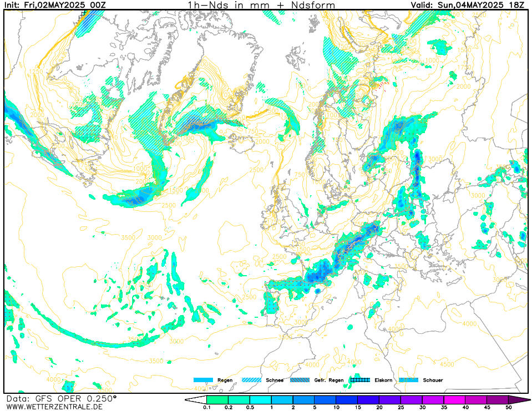Click color scale segment between 45 and 50
Screen dimensions: 532x411
tap(498, 399)
